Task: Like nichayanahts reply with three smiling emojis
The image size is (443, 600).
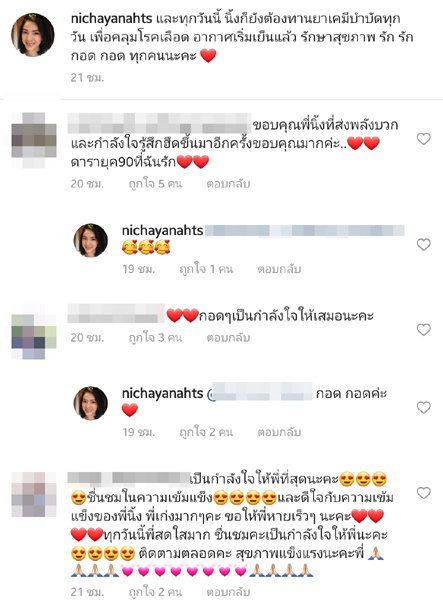Action: pyautogui.click(x=423, y=245)
